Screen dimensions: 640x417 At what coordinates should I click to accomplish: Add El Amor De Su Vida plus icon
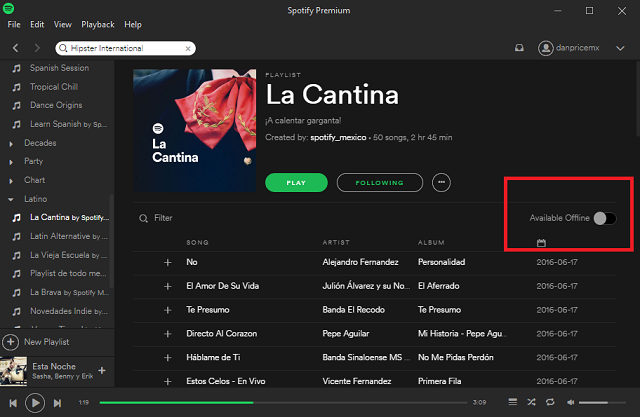pos(168,286)
